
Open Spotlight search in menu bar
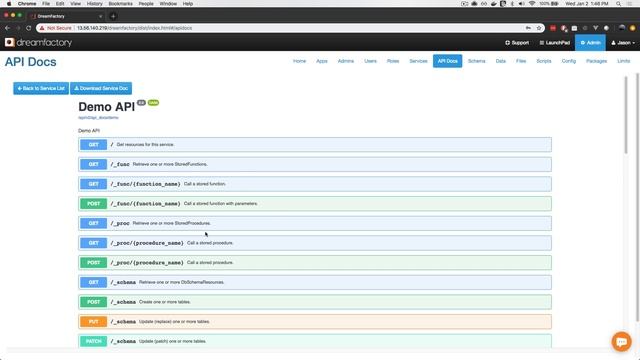click(x=618, y=4)
